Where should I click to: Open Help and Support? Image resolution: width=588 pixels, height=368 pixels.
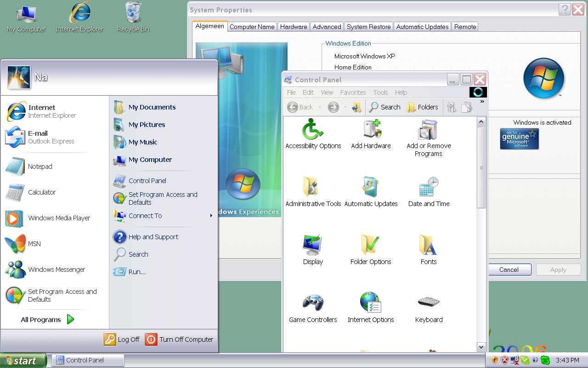[x=163, y=237]
